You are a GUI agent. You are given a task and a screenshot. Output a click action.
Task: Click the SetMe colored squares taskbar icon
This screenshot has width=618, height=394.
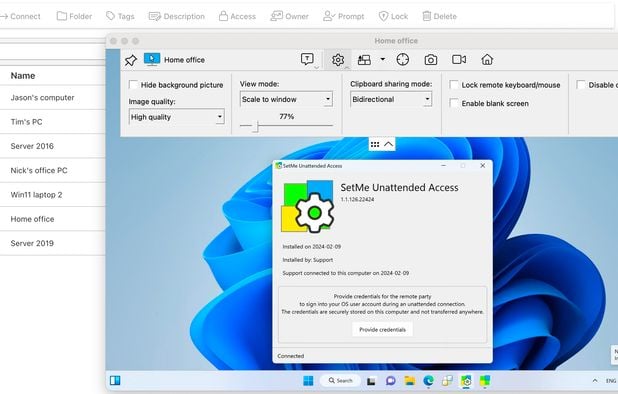coord(485,381)
